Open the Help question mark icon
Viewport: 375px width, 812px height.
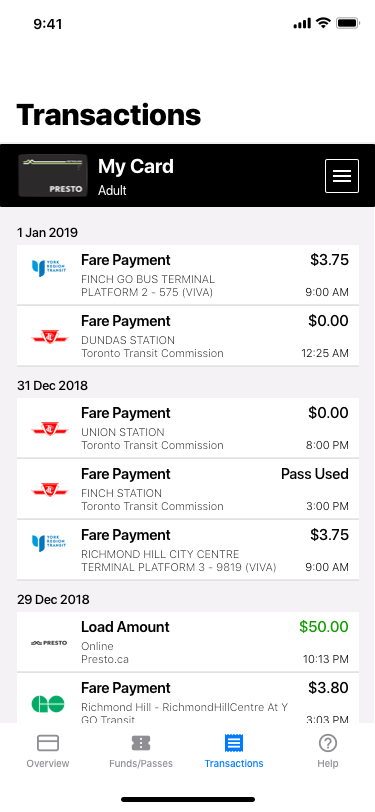coord(328,744)
